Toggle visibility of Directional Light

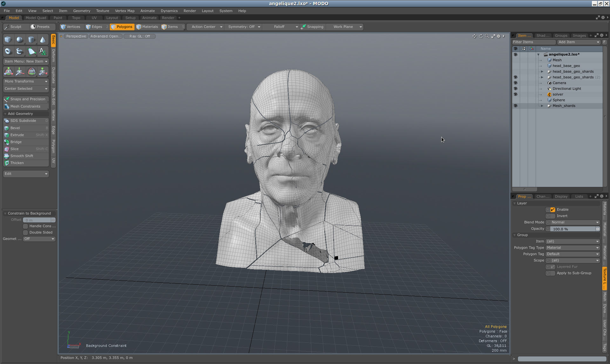[x=515, y=89]
